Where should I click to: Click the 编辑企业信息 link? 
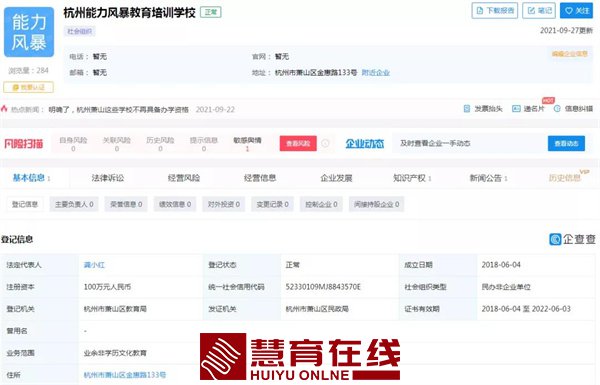click(x=569, y=54)
